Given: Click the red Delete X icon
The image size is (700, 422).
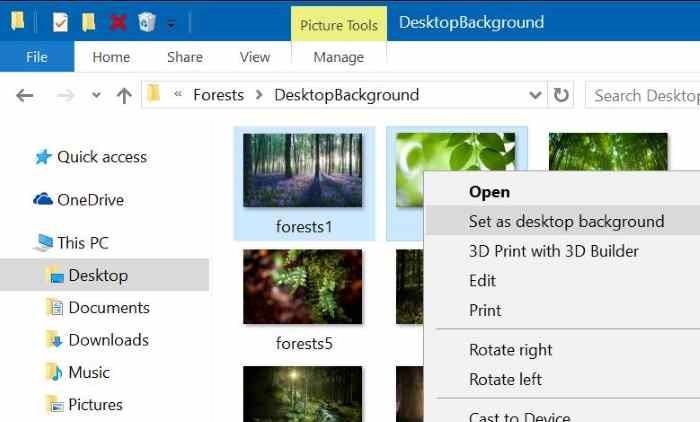Looking at the screenshot, I should [118, 22].
